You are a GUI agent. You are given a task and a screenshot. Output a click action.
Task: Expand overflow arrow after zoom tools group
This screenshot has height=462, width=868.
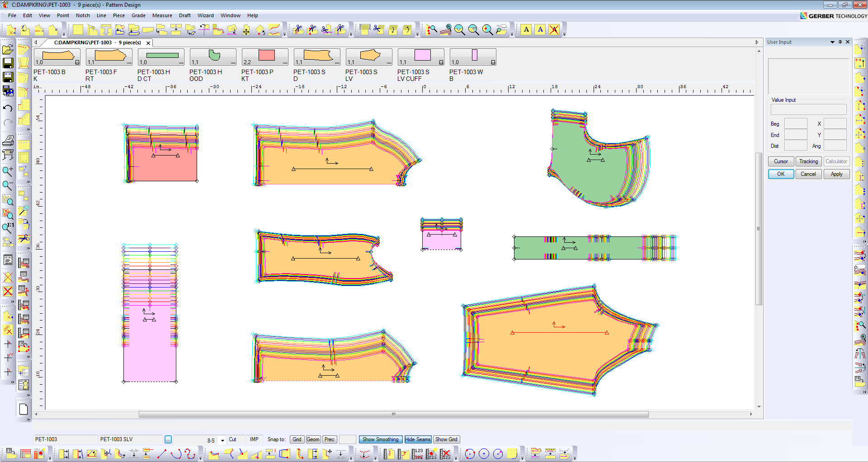click(x=512, y=34)
